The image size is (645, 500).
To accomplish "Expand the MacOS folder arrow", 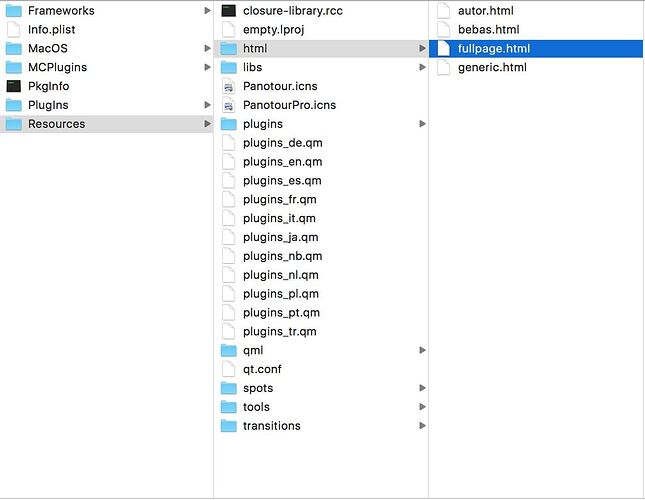I will pyautogui.click(x=207, y=48).
